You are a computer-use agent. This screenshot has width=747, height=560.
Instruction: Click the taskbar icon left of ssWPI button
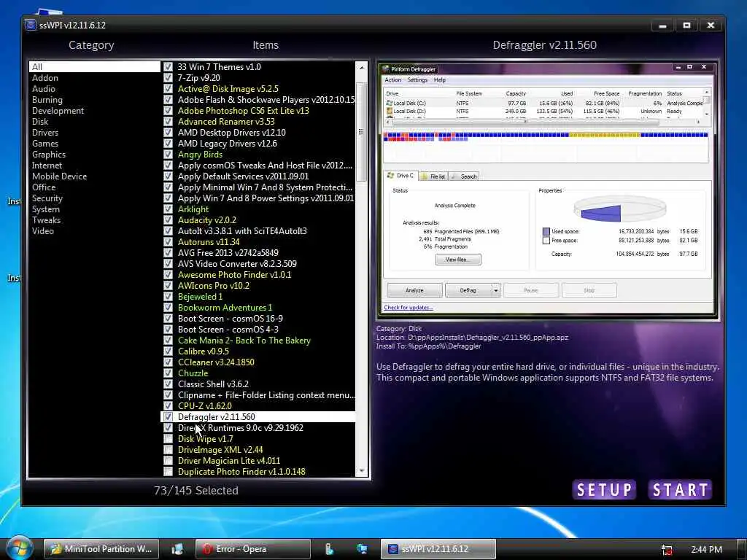pyautogui.click(x=362, y=549)
